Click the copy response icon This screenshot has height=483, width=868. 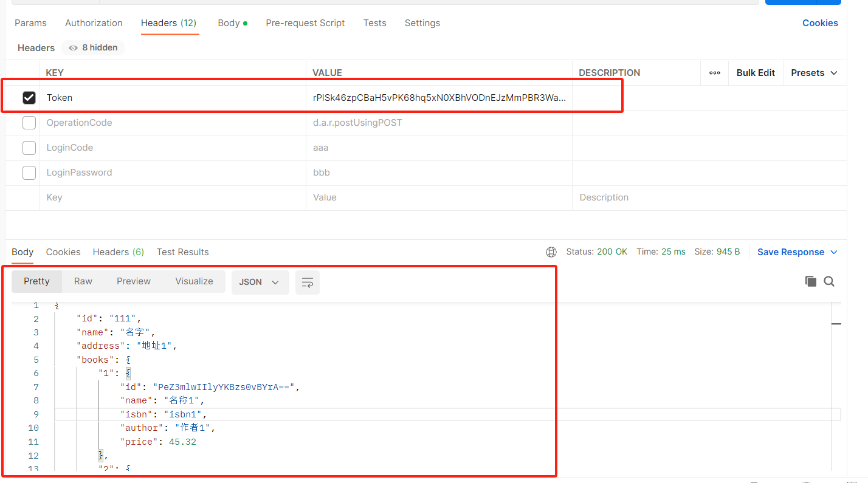810,281
